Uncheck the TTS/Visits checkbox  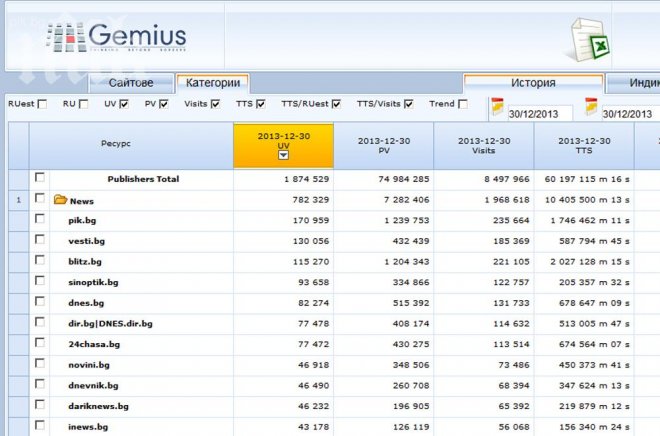pos(408,104)
